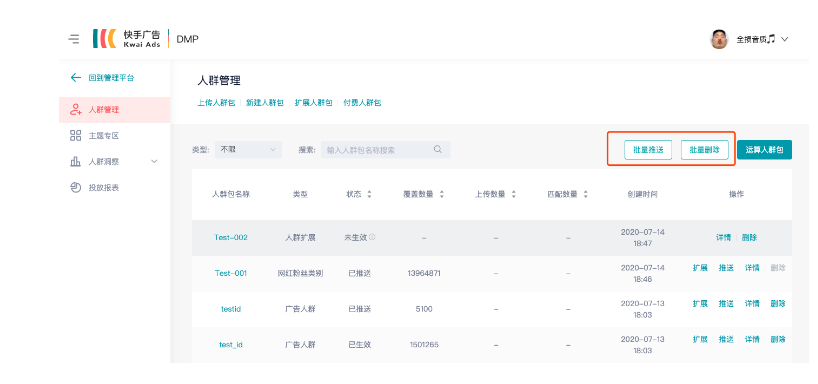818x384 pixels.
Task: Click the back arrow to 回到管理平台
Action: (x=76, y=78)
